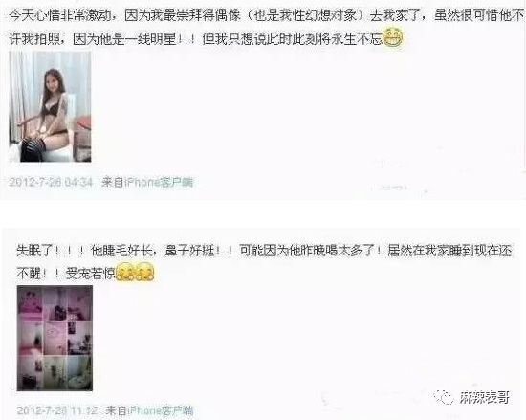This screenshot has height=420, width=526.
Task: Click iPhone客户端 source link under first post
Action: coord(159,182)
